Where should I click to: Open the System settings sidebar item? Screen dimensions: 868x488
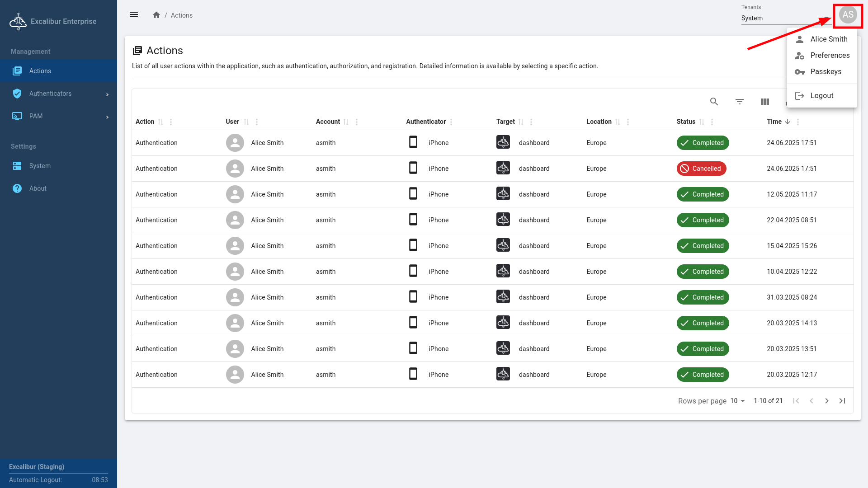pyautogui.click(x=40, y=166)
